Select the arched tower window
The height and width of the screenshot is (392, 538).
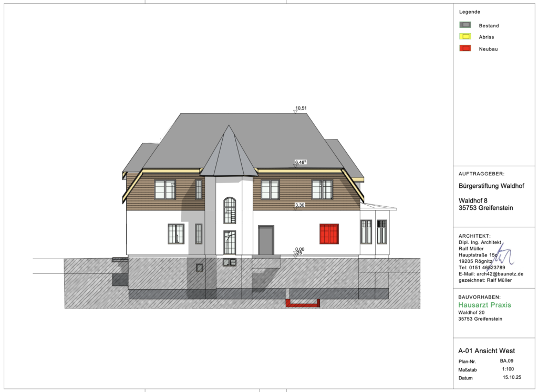(230, 210)
